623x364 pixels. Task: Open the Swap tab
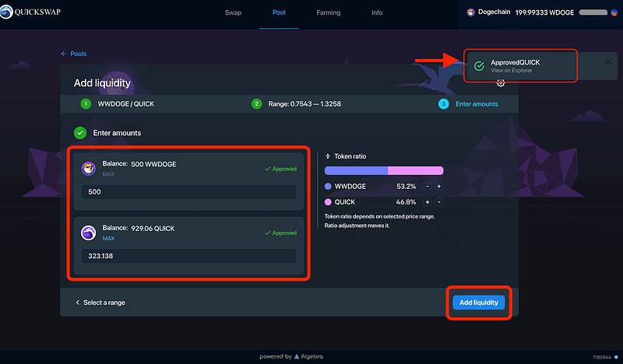click(233, 12)
